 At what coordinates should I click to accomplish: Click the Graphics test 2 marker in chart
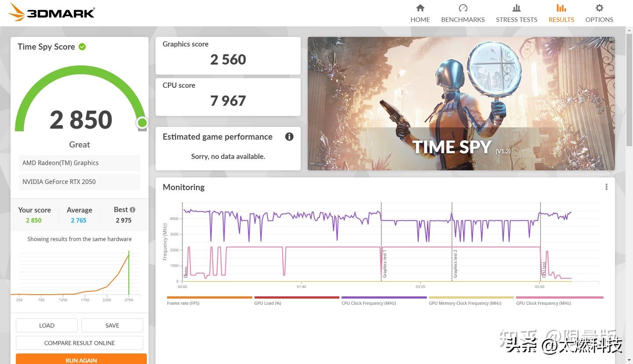tap(455, 263)
